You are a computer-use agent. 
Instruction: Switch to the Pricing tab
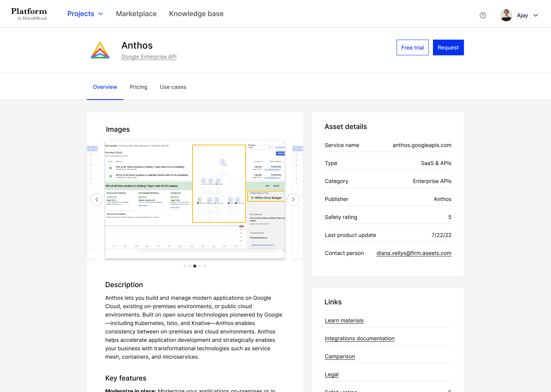pos(138,87)
